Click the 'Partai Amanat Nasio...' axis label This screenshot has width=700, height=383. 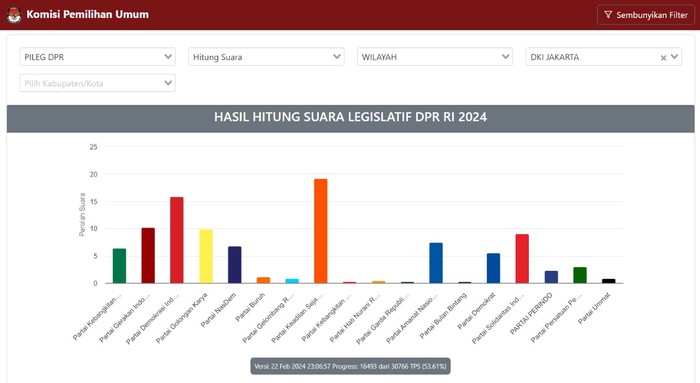tap(412, 318)
